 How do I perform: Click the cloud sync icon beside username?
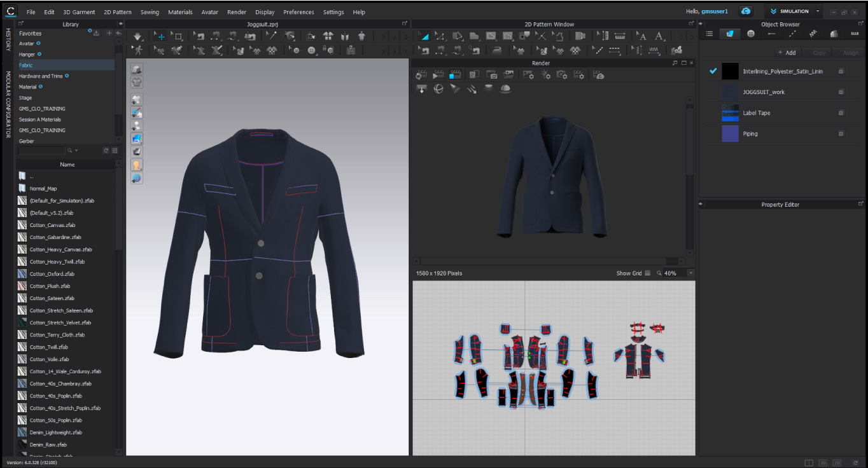pos(745,11)
